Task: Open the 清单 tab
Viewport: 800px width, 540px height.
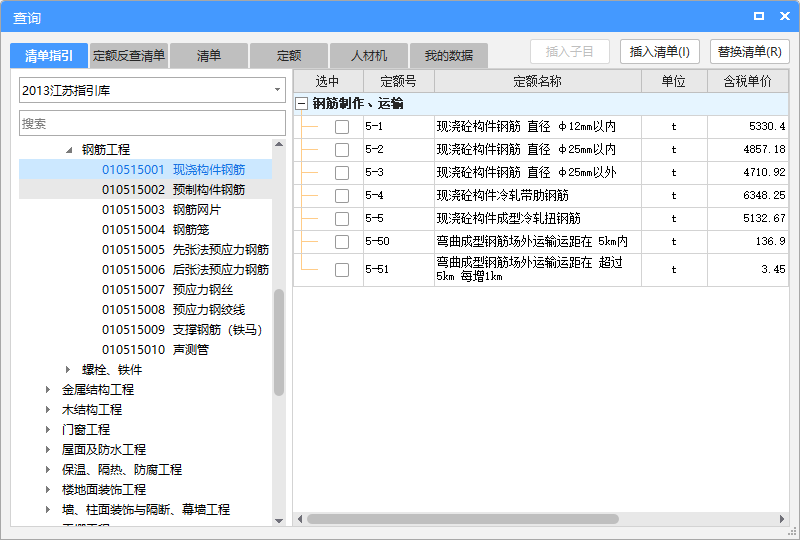Action: (x=209, y=56)
